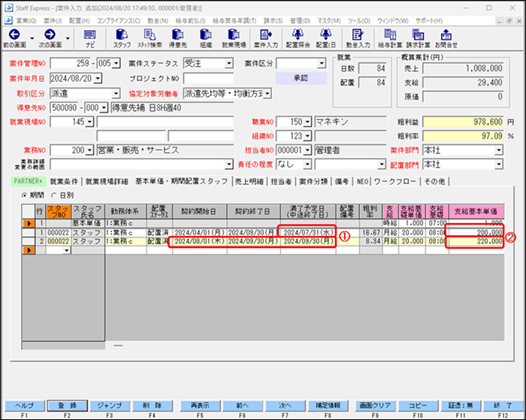Open the 配置照会 toolbar icon
The height and width of the screenshot is (420, 526).
298,35
